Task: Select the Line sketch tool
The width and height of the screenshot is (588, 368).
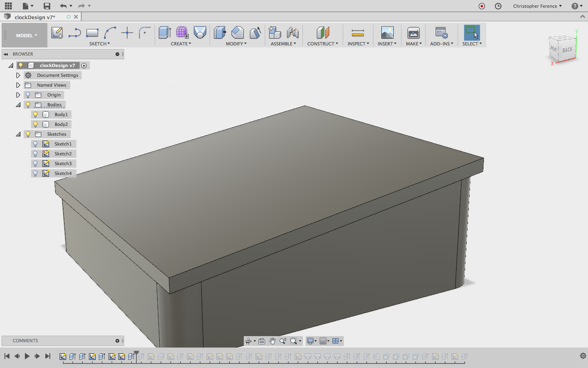Action: coord(74,33)
